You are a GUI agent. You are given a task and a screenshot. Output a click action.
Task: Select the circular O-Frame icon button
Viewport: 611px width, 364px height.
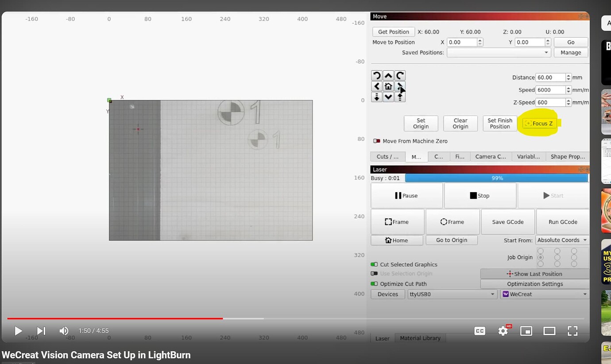[x=452, y=221]
